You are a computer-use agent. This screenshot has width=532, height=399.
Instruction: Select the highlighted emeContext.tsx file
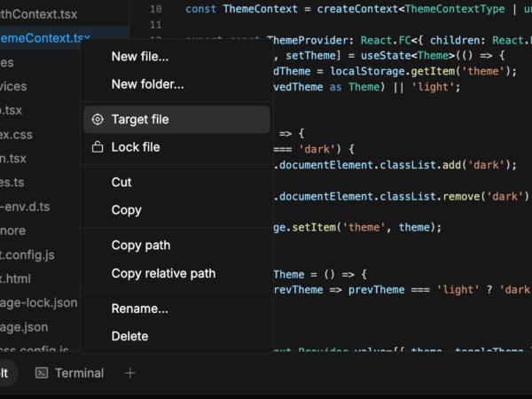pyautogui.click(x=45, y=38)
